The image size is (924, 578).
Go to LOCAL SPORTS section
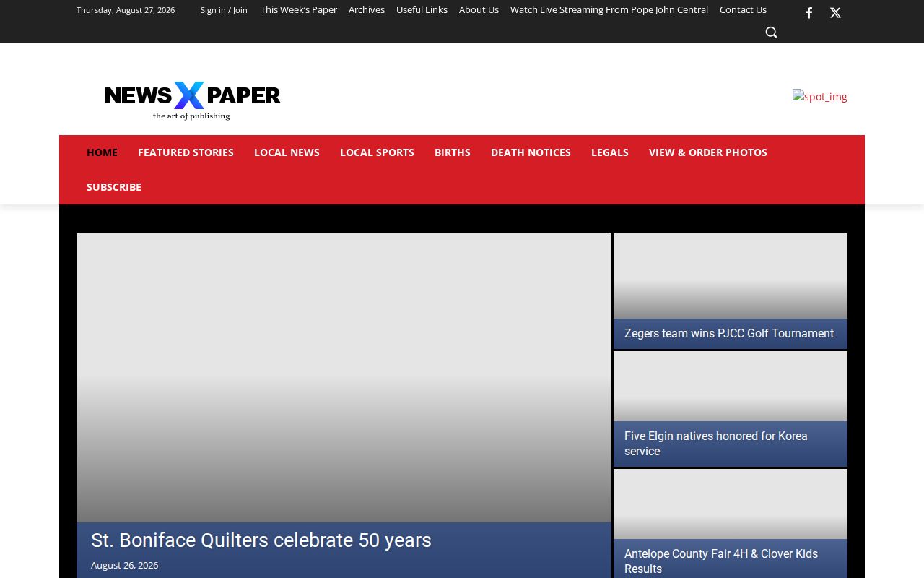pos(377,152)
